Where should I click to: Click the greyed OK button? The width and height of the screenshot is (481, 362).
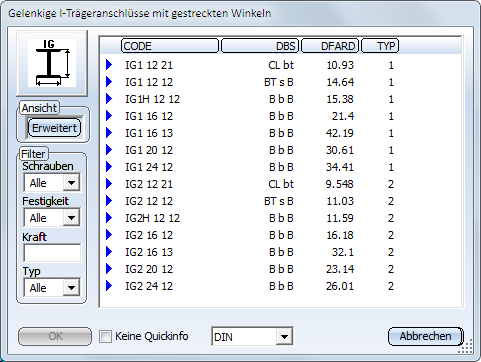[55, 336]
